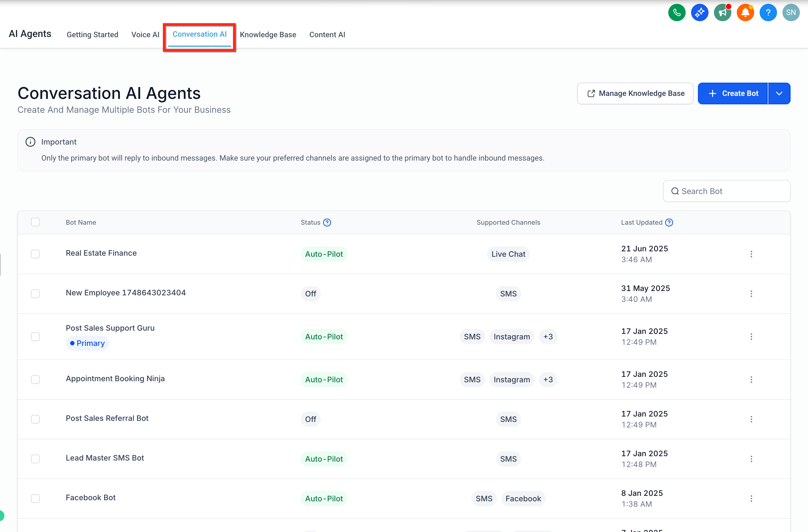Screen dimensions: 808x532
Task: Click the Auto-Pilot status of Facebook Bot
Action: [324, 499]
